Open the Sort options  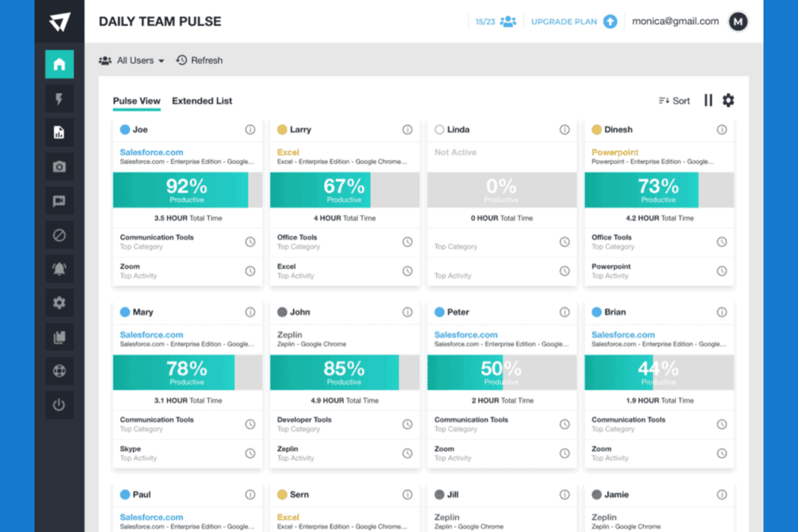[x=674, y=101]
